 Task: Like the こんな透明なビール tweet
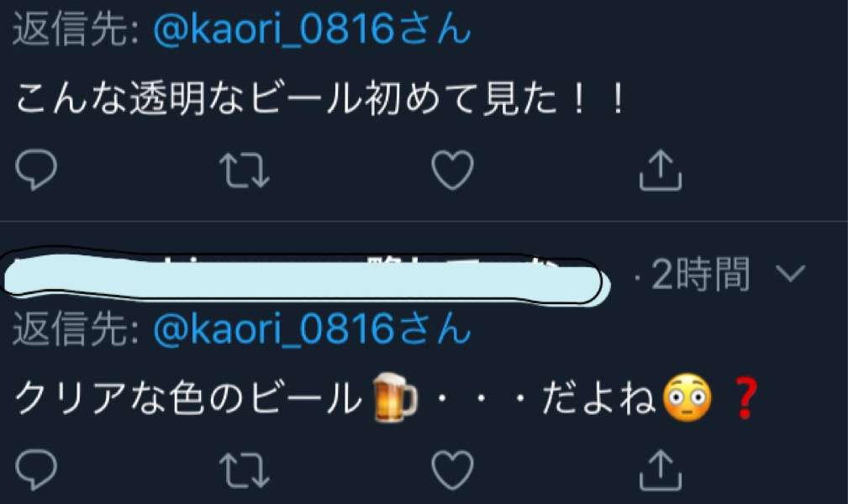click(453, 170)
